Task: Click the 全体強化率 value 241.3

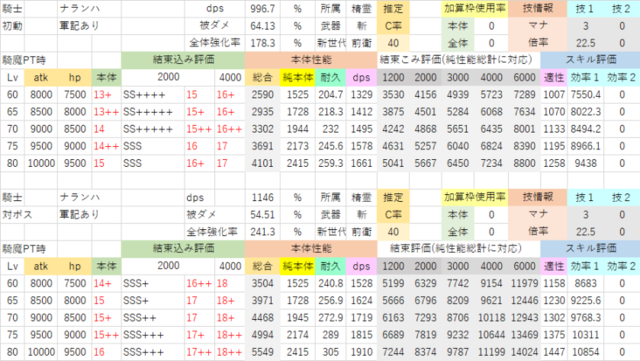Action: click(x=262, y=232)
